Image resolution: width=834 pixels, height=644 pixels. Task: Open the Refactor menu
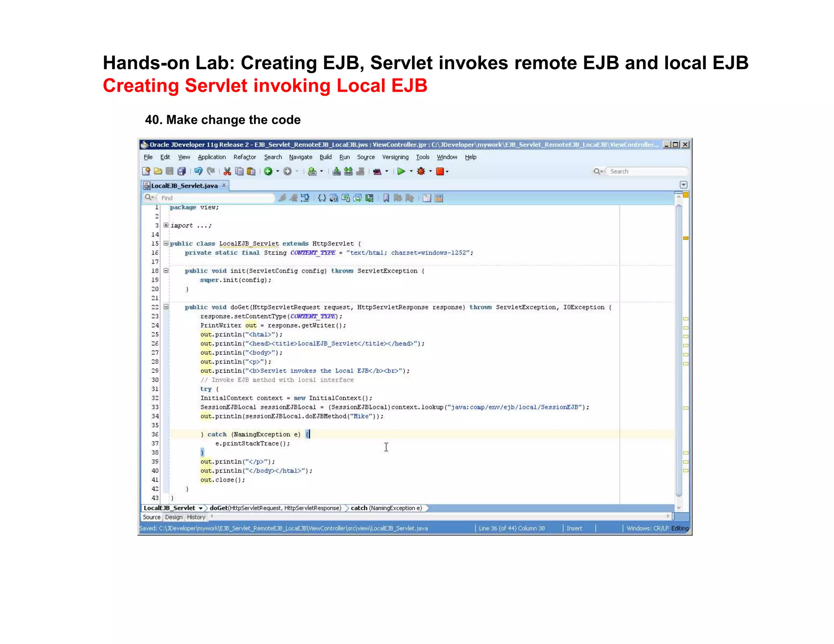pyautogui.click(x=245, y=157)
